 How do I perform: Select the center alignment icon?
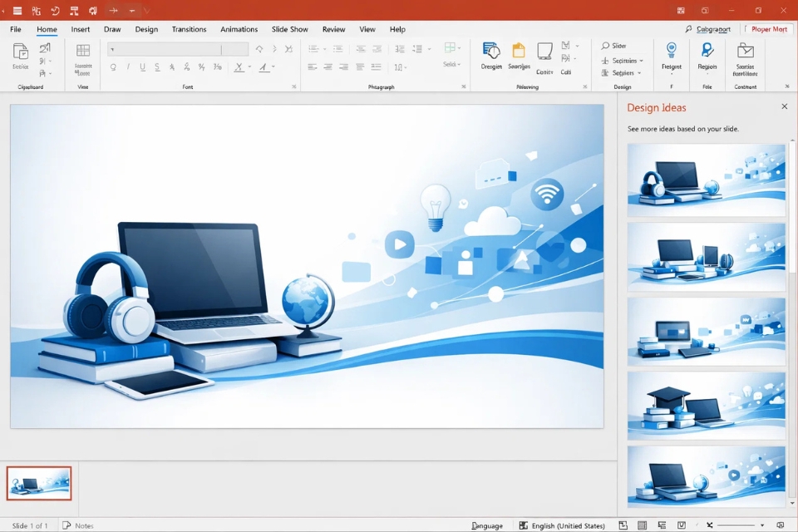click(327, 66)
